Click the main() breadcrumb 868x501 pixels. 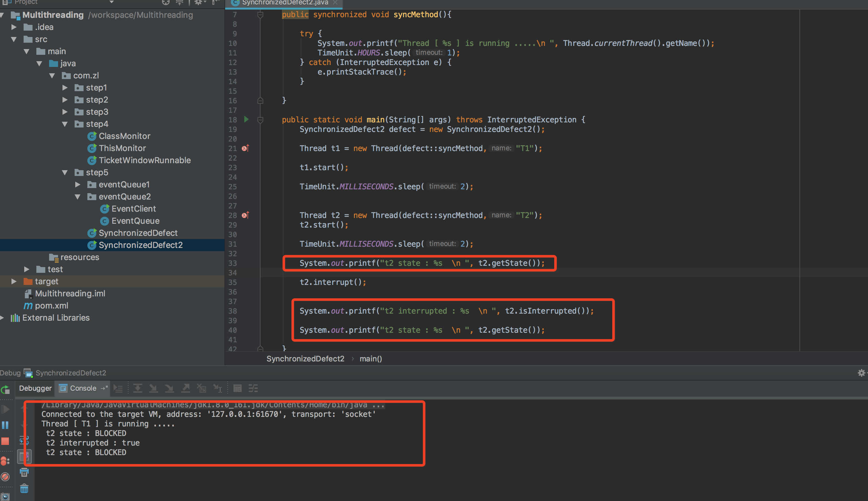(371, 359)
